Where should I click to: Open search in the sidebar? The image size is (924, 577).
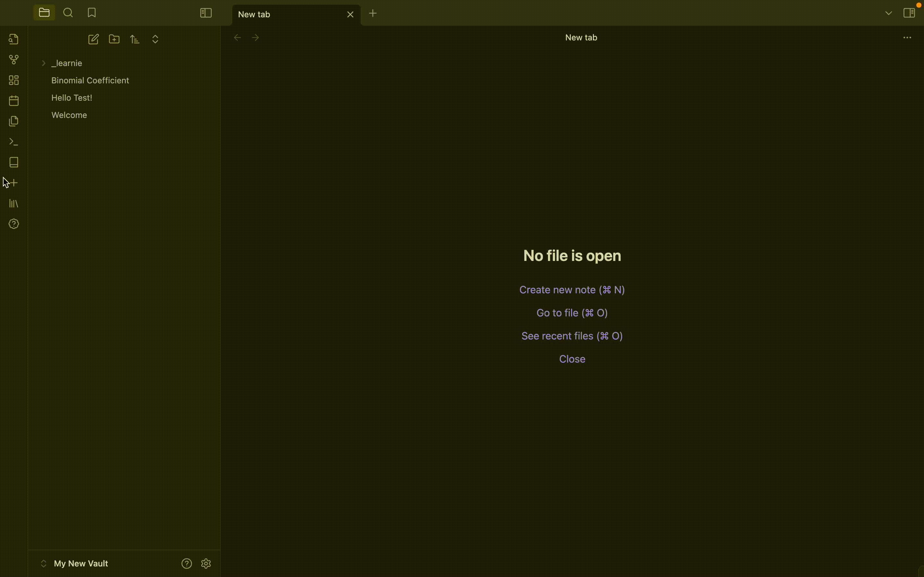tap(68, 12)
